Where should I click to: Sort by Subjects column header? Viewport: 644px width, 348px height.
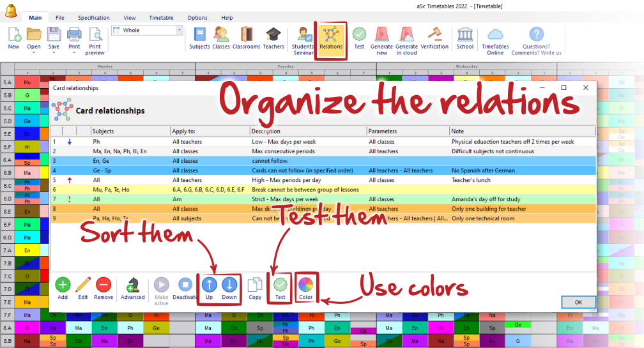pos(130,132)
